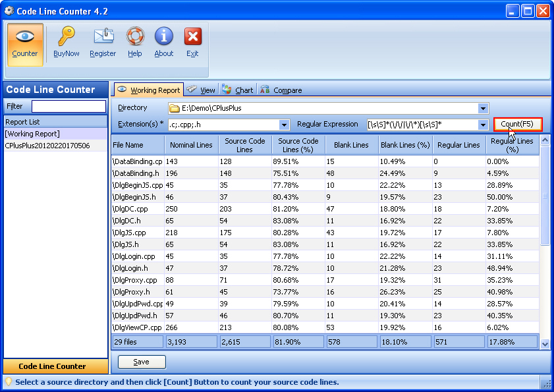Image resolution: width=554 pixels, height=392 pixels.
Task: Click the red Exit icon
Action: tap(192, 38)
